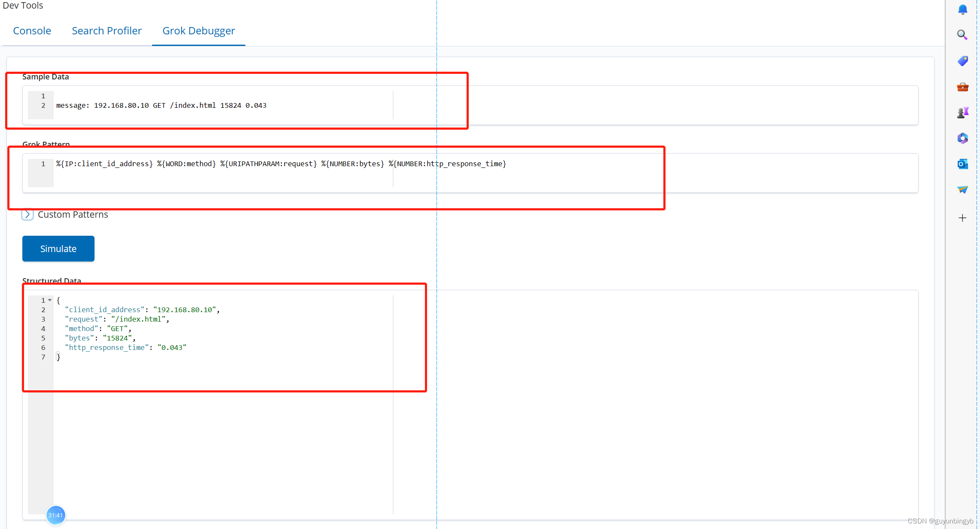The image size is (980, 529).
Task: Click into the Grok Pattern editor line
Action: [x=281, y=164]
